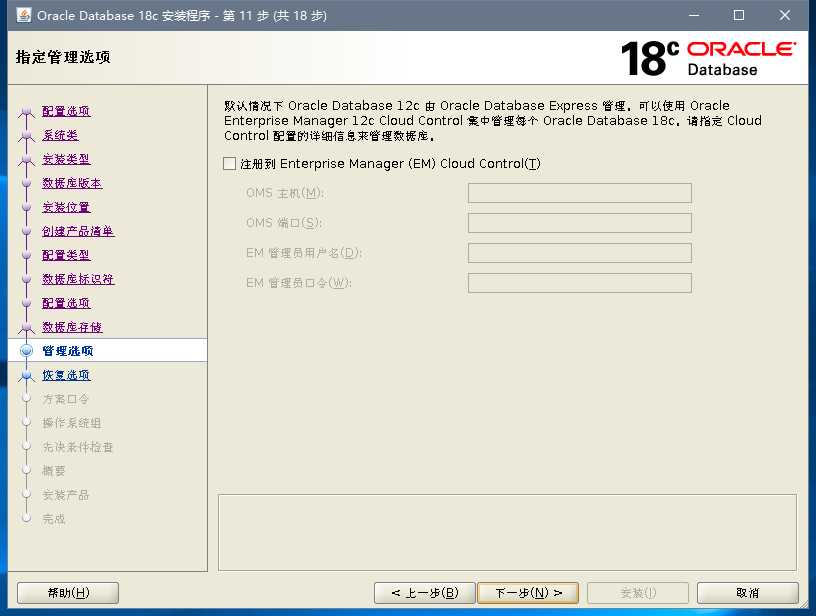Click the EM 管理员用户名 input field
Image resolution: width=816 pixels, height=616 pixels.
pos(580,253)
